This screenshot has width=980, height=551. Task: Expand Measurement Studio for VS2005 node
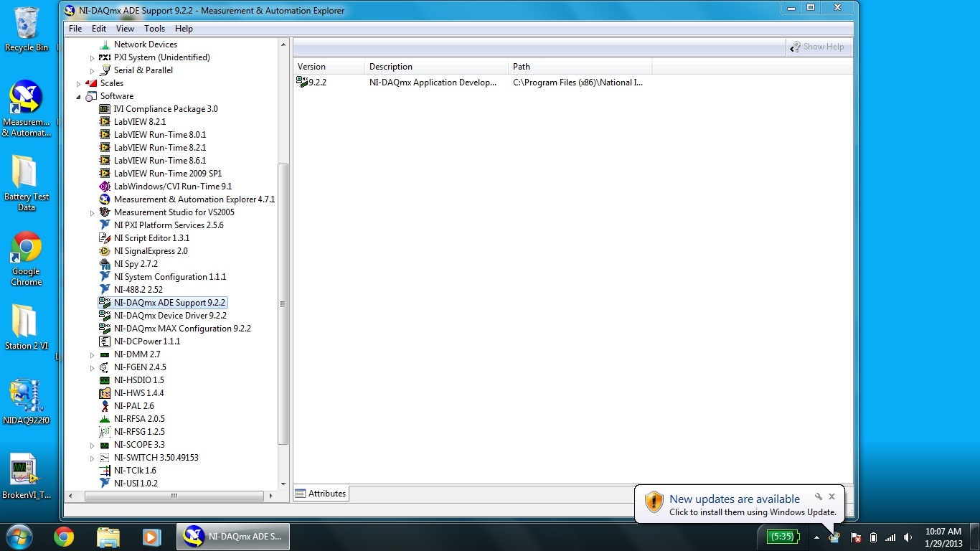92,212
